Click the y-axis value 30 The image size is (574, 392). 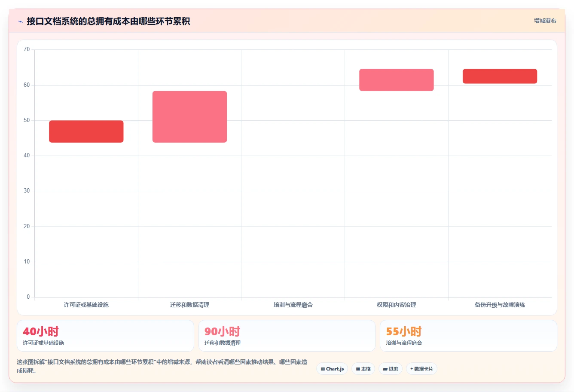pos(27,191)
